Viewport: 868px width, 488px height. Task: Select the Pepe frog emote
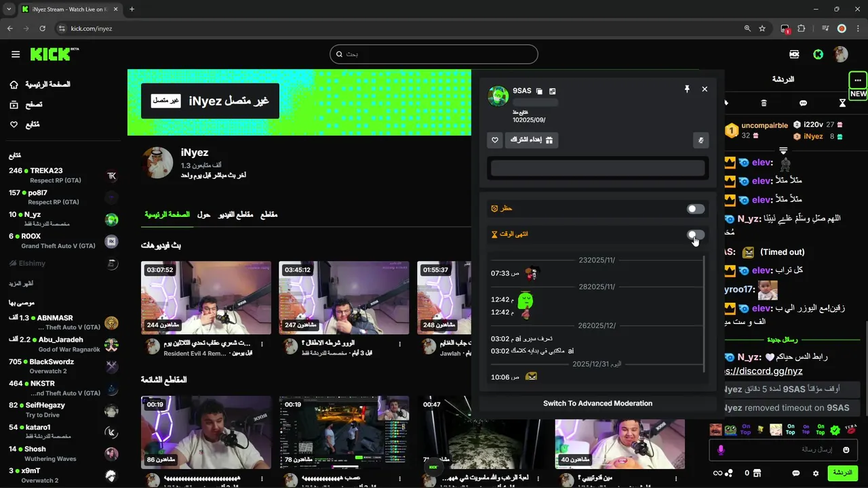click(730, 430)
